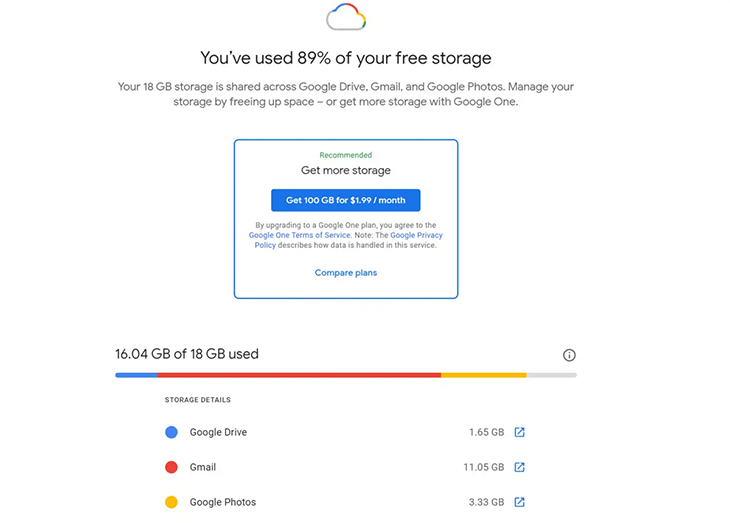
Task: Open the Compare plans link
Action: pyautogui.click(x=345, y=273)
